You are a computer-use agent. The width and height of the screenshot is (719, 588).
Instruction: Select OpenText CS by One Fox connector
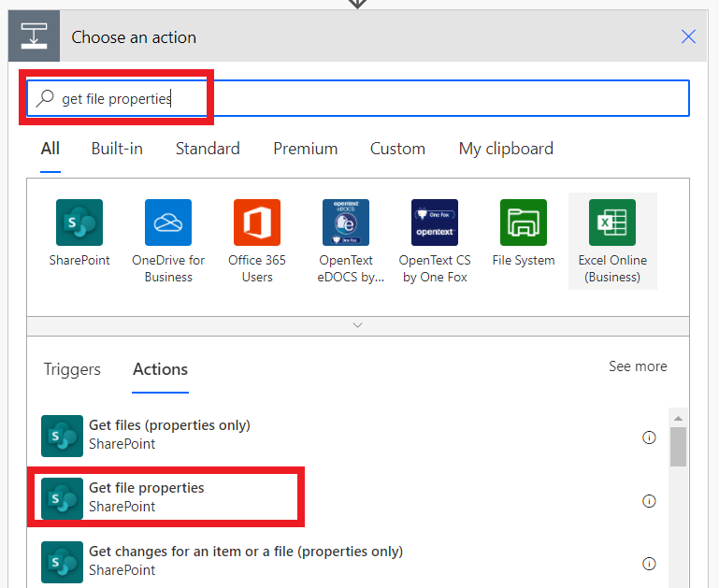point(435,222)
